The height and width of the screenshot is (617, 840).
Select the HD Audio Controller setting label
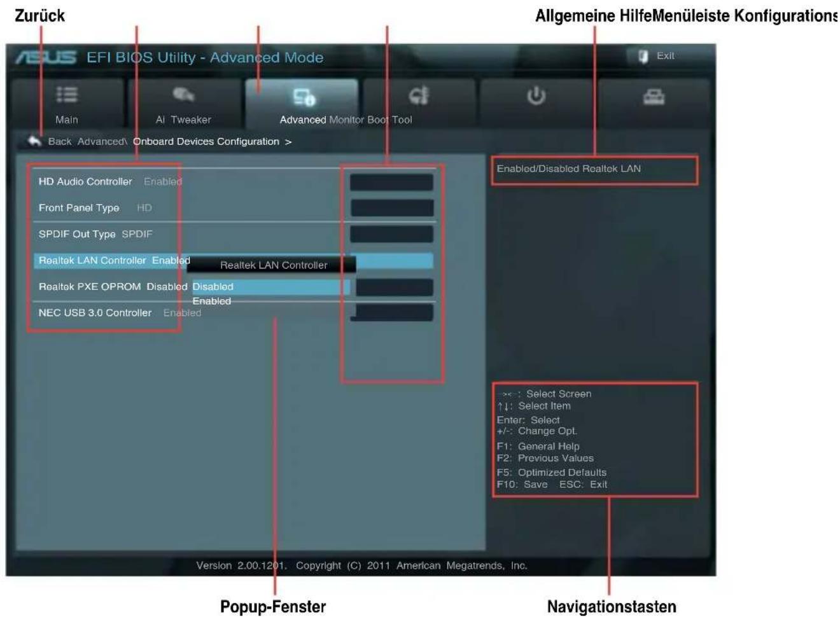[85, 181]
